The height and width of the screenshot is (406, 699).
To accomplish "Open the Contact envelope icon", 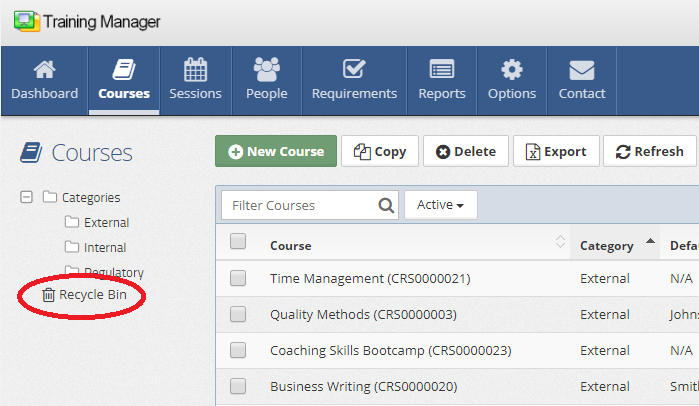I will [582, 71].
